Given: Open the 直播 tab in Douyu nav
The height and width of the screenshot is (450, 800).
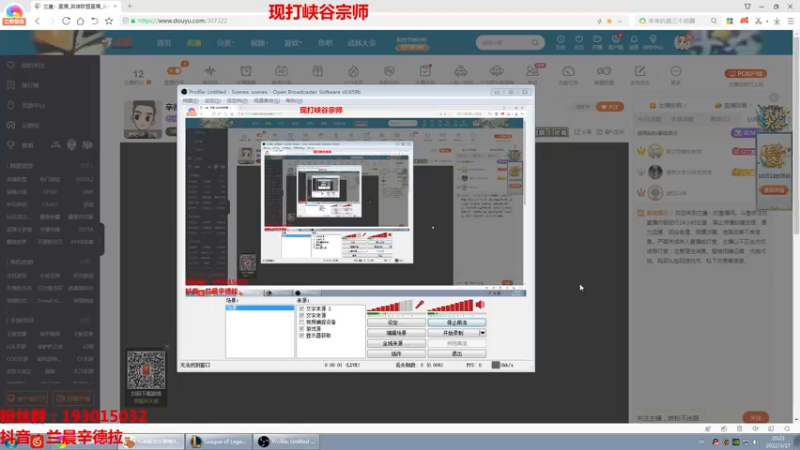Looking at the screenshot, I should (x=194, y=43).
